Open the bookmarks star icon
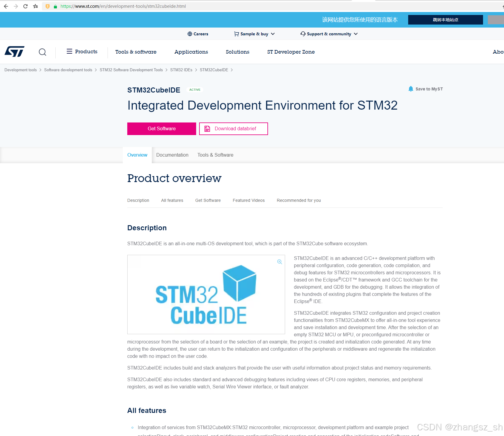504x436 pixels. (36, 6)
